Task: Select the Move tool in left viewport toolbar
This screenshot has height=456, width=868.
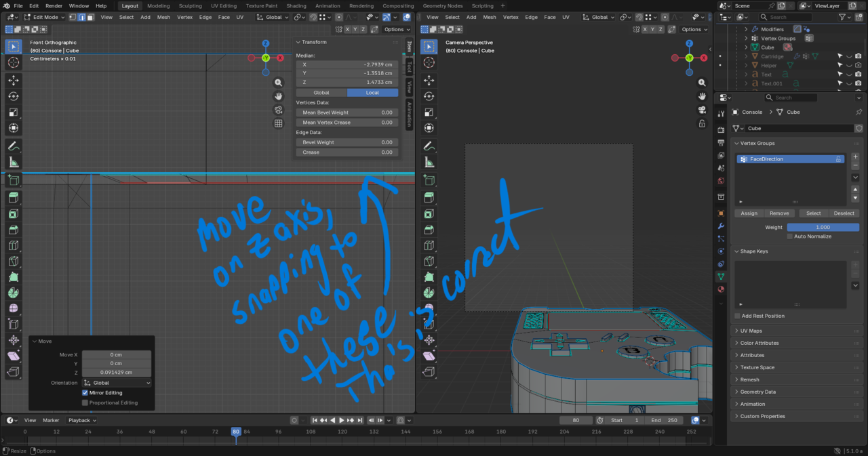Action: 14,80
